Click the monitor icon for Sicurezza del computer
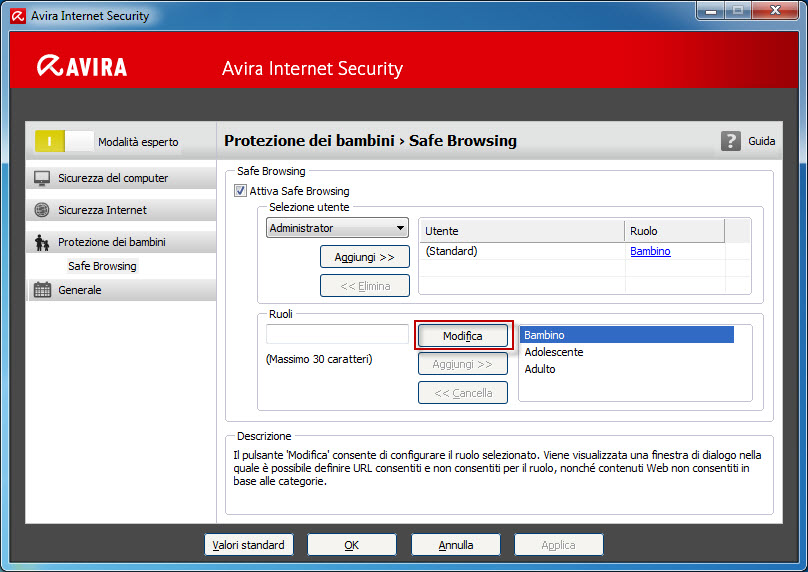Image resolution: width=808 pixels, height=572 pixels. coord(42,178)
